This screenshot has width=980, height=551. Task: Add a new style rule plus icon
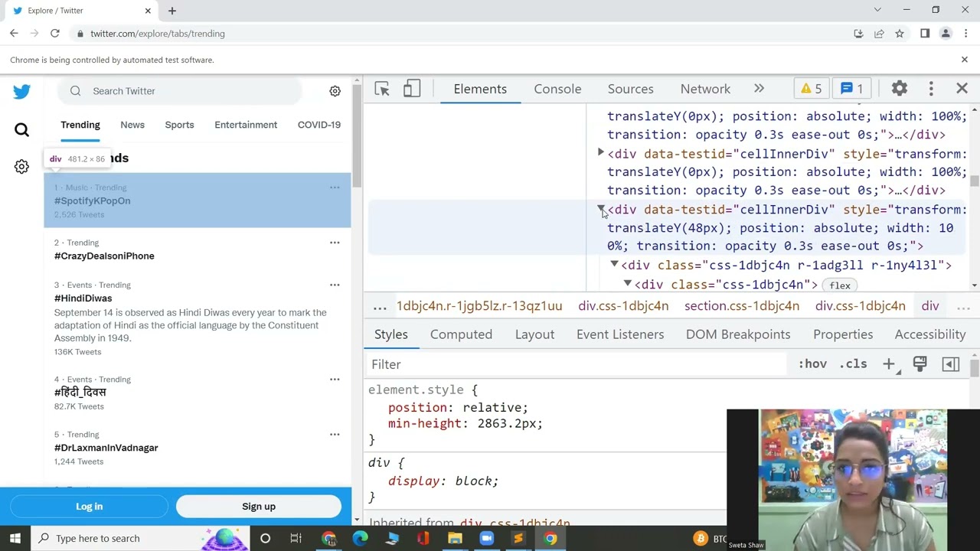click(889, 364)
